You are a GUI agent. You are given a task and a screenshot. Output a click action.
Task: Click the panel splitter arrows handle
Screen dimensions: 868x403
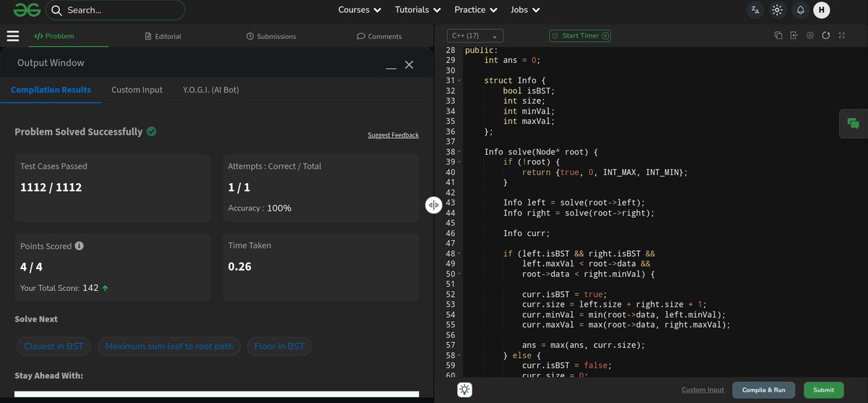(433, 205)
